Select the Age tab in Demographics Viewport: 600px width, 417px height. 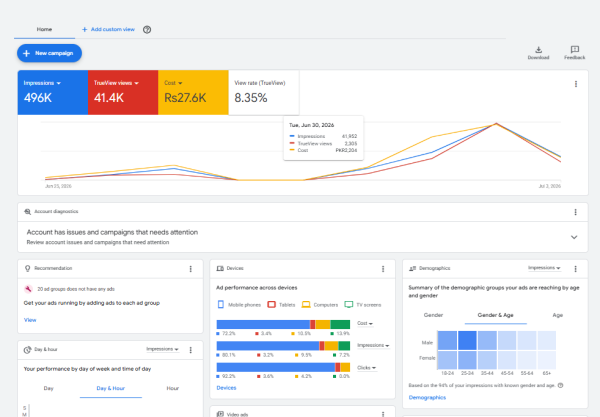pos(558,315)
